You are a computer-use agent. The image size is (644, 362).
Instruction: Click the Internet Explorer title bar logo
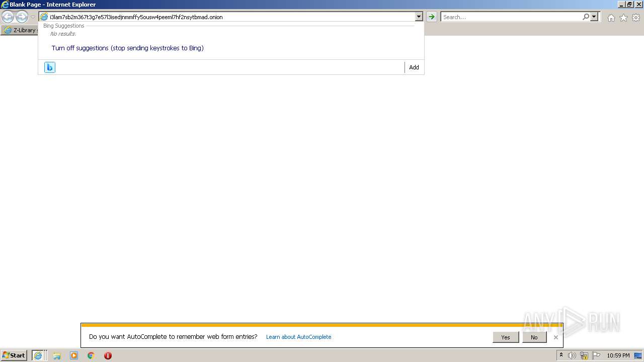5,5
